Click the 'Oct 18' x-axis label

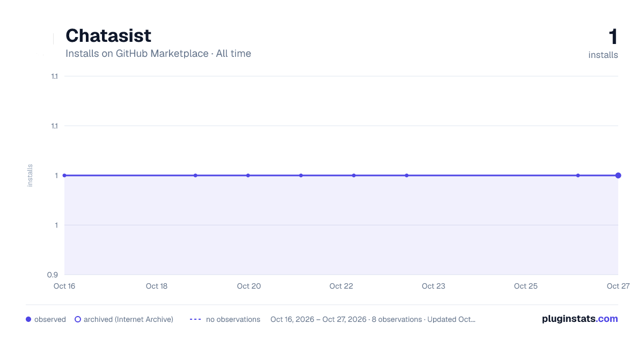[x=157, y=286]
